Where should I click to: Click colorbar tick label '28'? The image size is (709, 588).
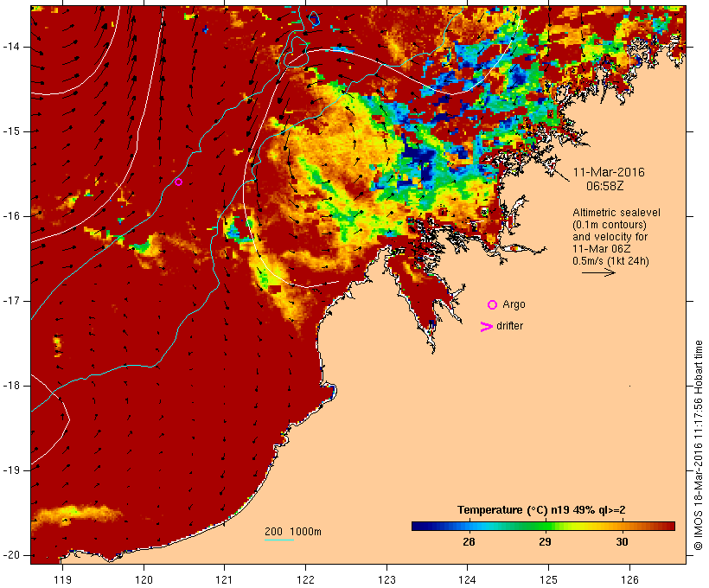pyautogui.click(x=469, y=541)
